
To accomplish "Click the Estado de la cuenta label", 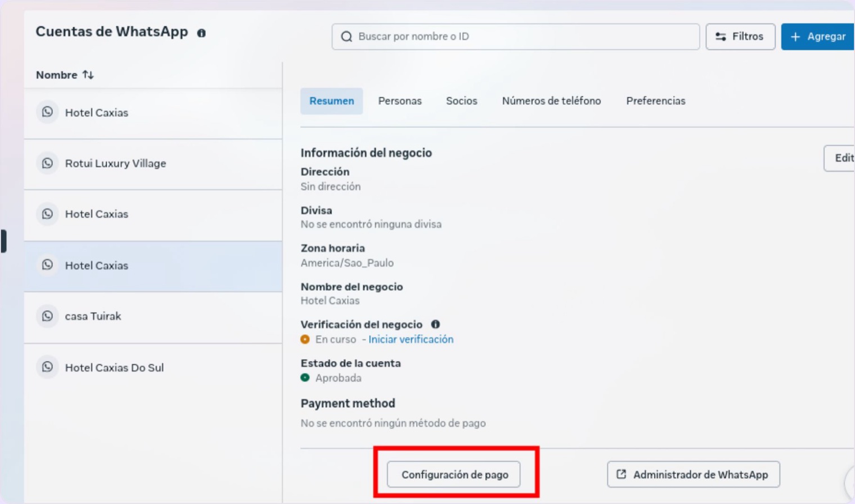I will point(351,363).
